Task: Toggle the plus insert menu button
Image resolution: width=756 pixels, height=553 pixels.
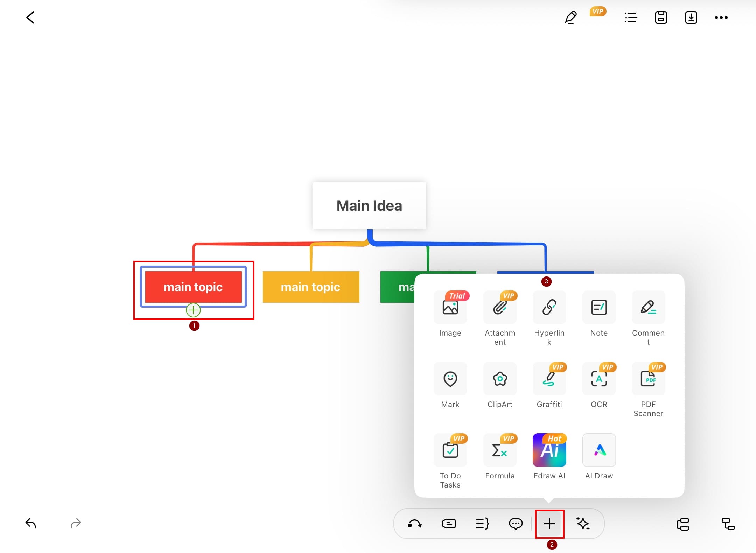Action: [x=549, y=524]
